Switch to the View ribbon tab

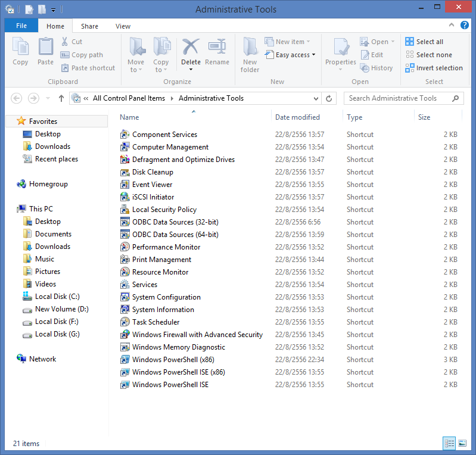tap(123, 26)
